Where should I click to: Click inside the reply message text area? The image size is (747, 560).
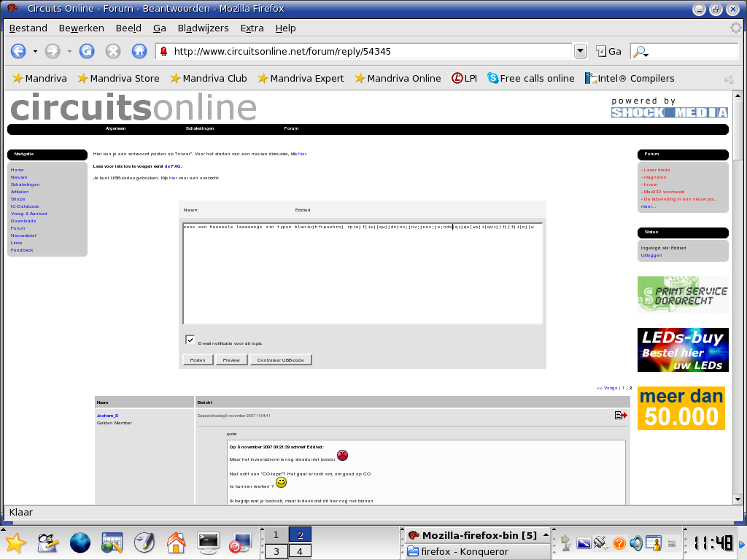click(362, 277)
